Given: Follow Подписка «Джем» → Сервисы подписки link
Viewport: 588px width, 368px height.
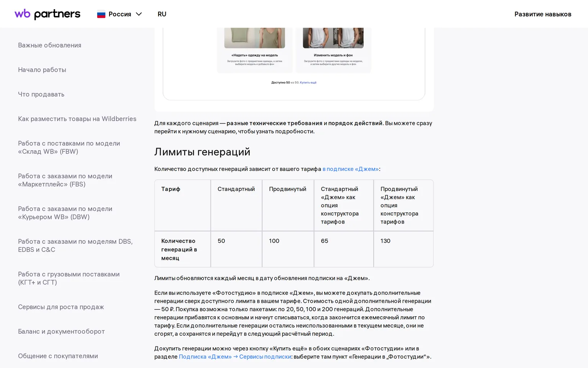Looking at the screenshot, I should tap(235, 357).
